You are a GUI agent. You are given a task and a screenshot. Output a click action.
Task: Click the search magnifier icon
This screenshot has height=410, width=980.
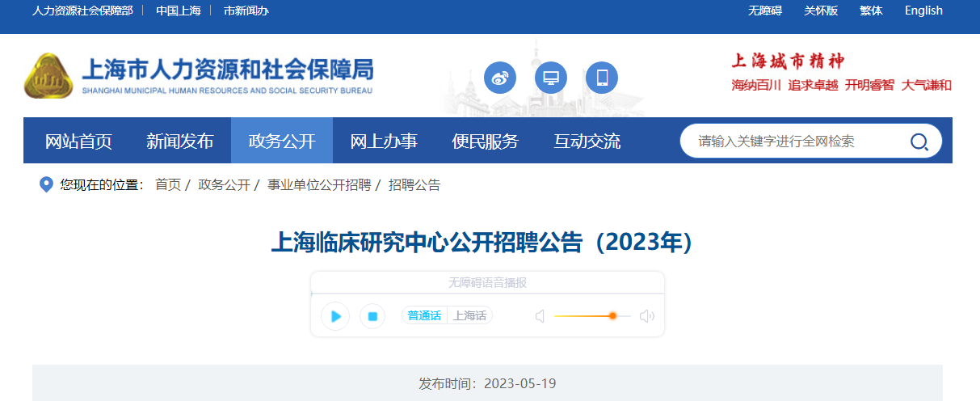tap(919, 142)
